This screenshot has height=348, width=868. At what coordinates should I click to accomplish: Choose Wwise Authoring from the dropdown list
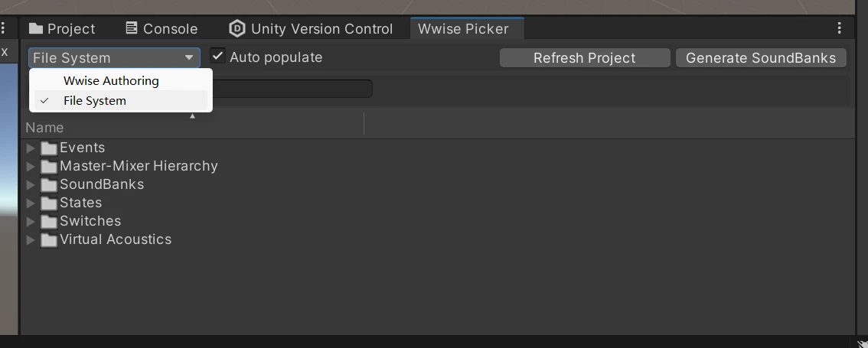111,80
